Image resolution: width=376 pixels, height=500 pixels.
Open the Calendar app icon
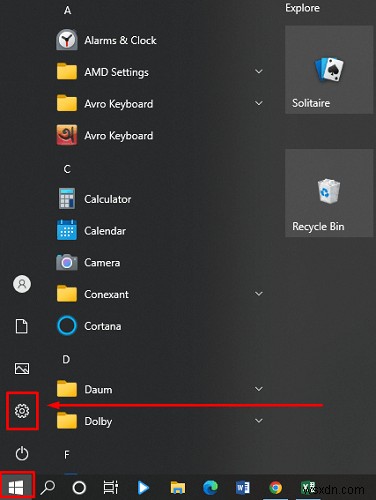pyautogui.click(x=67, y=230)
